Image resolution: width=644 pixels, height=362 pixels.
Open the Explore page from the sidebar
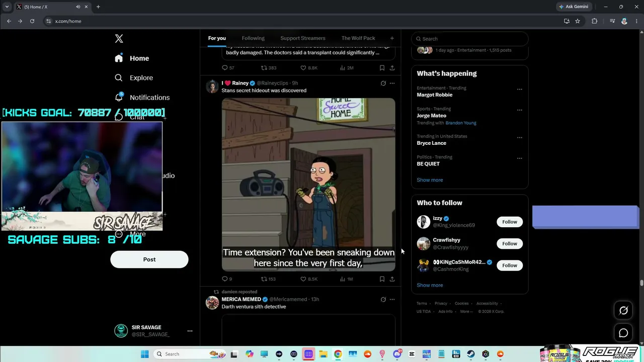[134, 78]
